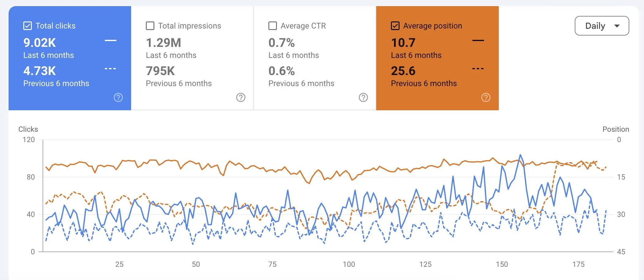Click solid line legend in Total clicks card
This screenshot has height=280, width=644.
(x=111, y=40)
